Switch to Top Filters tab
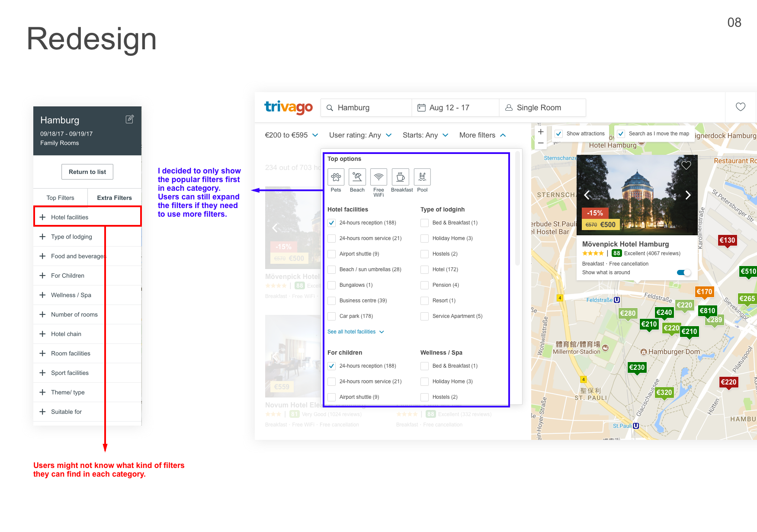This screenshot has width=757, height=532. [61, 198]
